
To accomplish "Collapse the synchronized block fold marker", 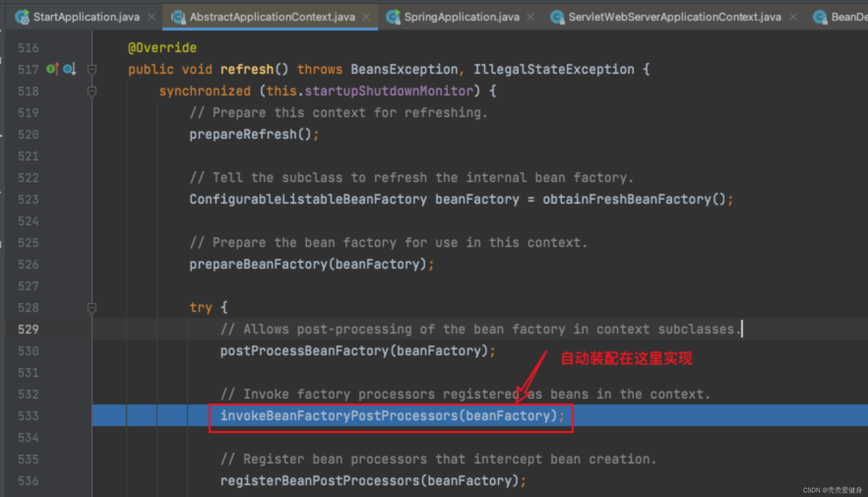I will coord(92,91).
